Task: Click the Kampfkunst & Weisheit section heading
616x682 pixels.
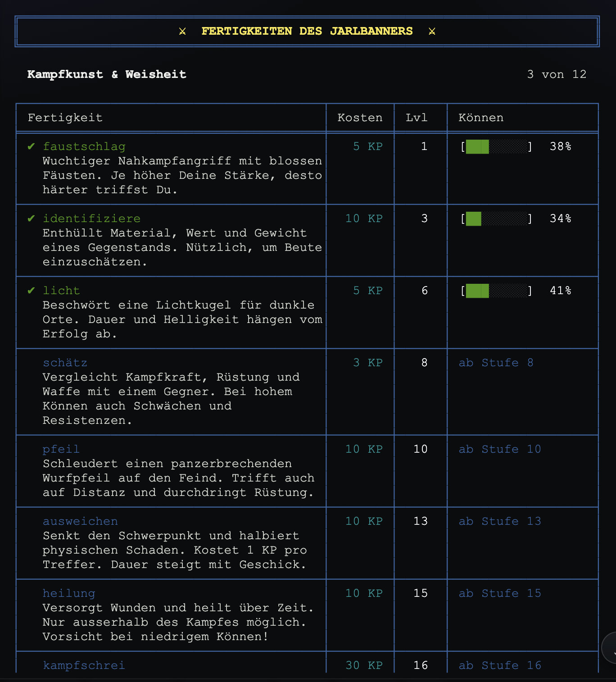Action: [107, 74]
